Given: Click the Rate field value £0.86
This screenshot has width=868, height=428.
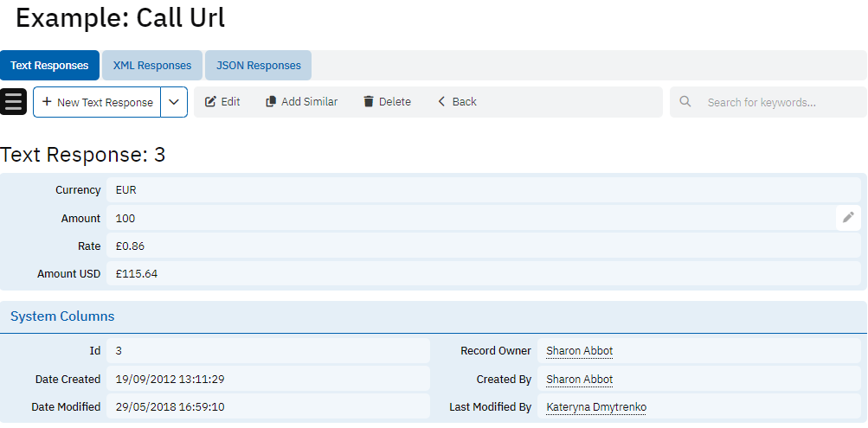Looking at the screenshot, I should pyautogui.click(x=130, y=246).
